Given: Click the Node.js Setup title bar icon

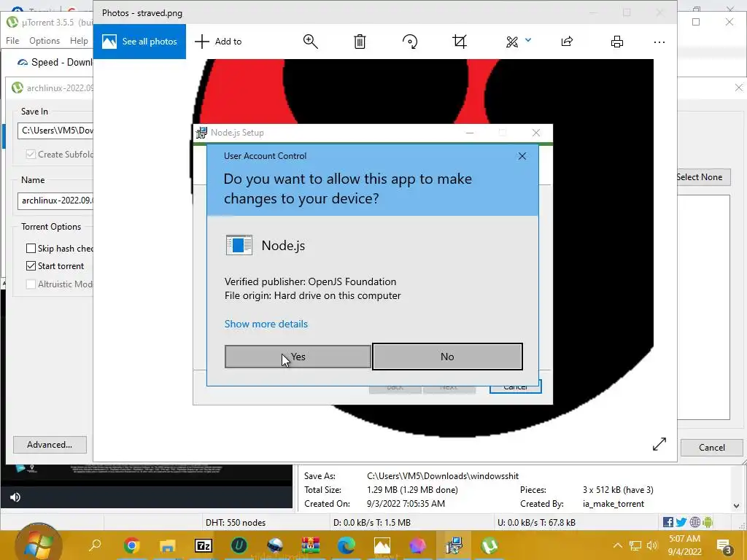Looking at the screenshot, I should (x=201, y=133).
